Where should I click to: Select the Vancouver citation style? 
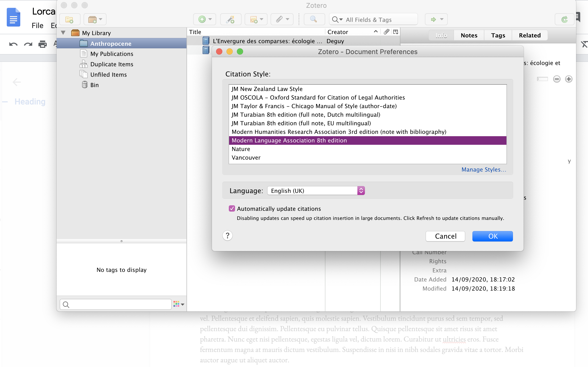pos(367,158)
